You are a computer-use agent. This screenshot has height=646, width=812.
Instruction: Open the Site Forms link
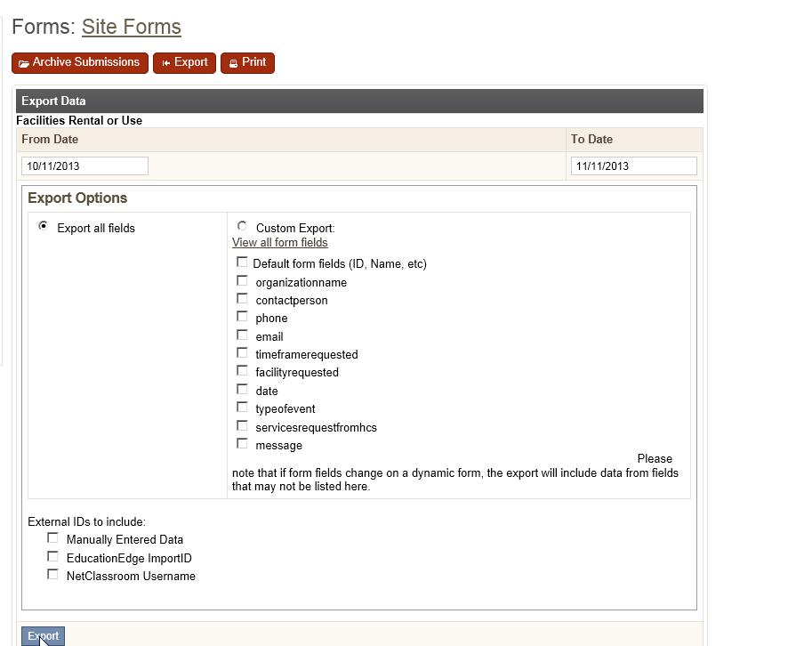pyautogui.click(x=132, y=27)
